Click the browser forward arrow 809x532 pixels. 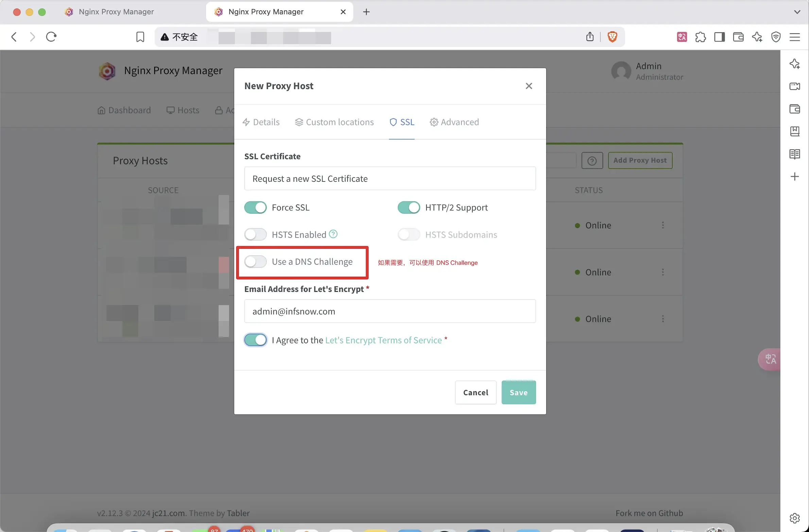[32, 37]
